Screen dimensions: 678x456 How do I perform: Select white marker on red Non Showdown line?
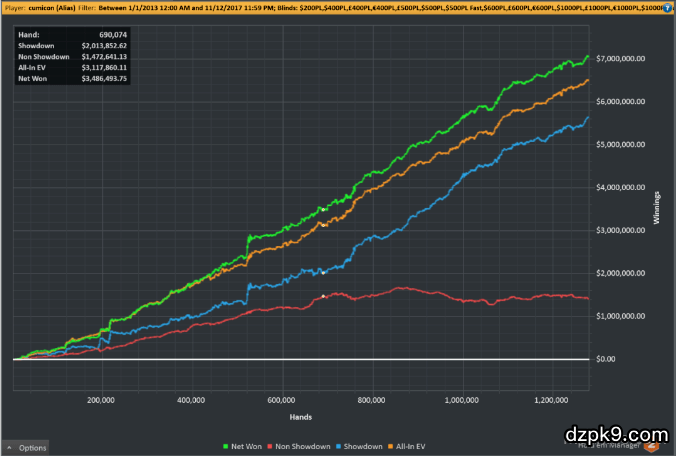point(324,296)
